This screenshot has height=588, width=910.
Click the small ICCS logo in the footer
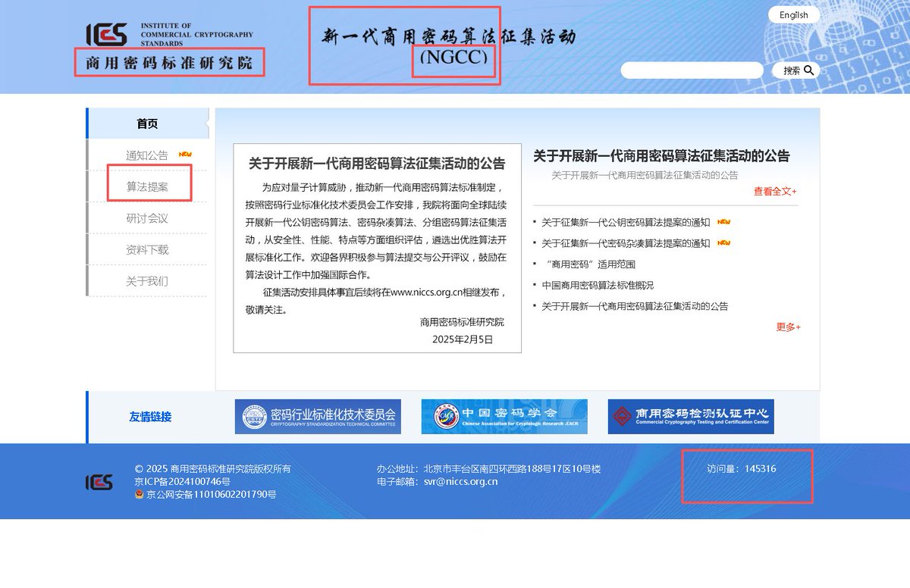[99, 482]
